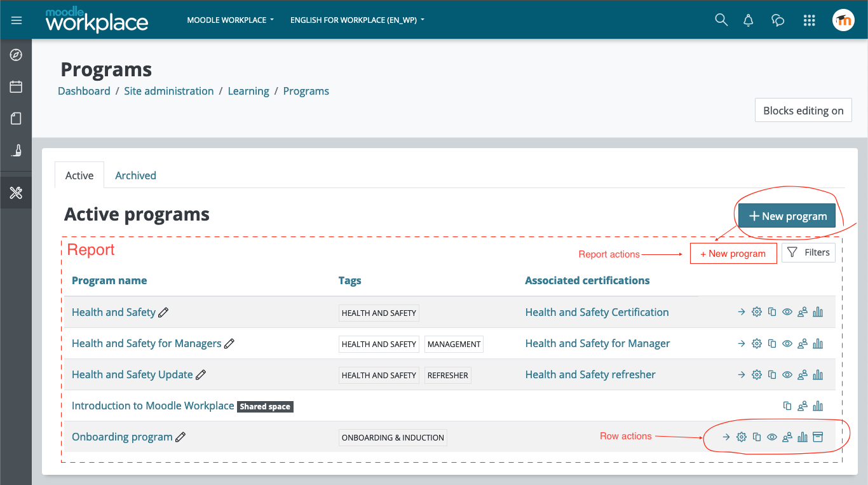Open the Filters button
Image resolution: width=868 pixels, height=485 pixels.
click(x=808, y=252)
